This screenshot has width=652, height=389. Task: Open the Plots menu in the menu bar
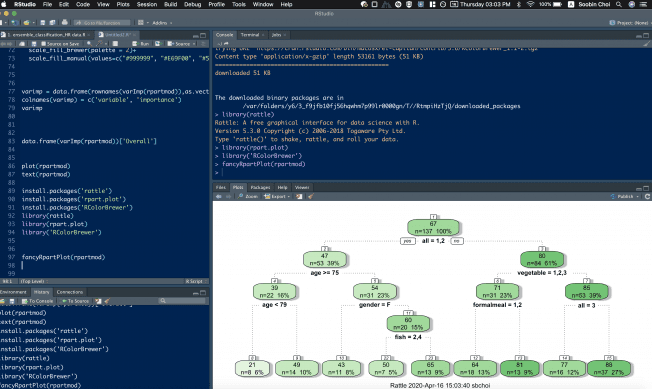tap(123, 4)
